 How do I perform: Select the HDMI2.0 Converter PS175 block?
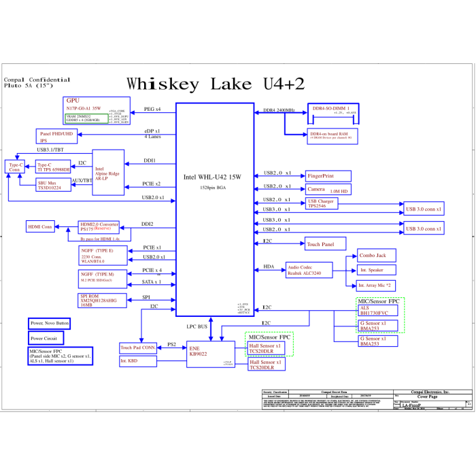[99, 227]
